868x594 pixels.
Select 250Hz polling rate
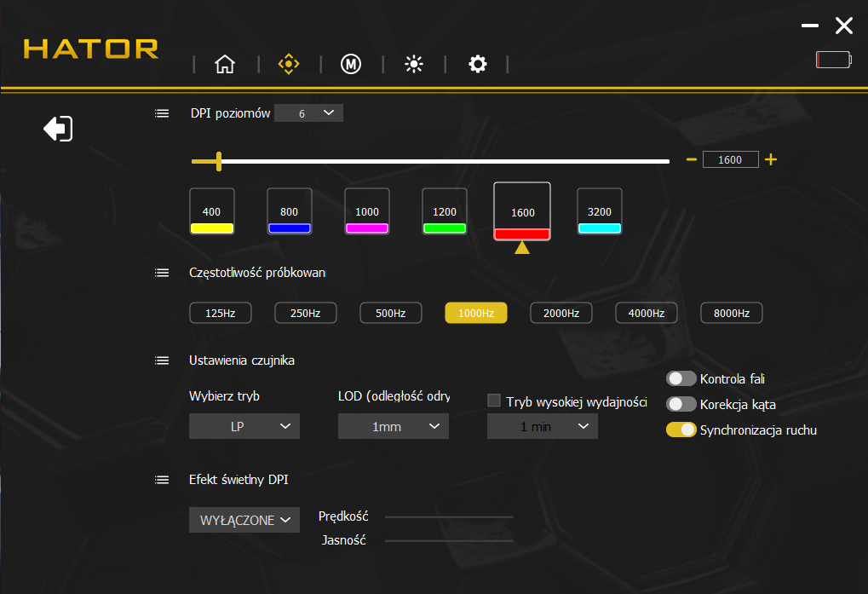point(306,313)
